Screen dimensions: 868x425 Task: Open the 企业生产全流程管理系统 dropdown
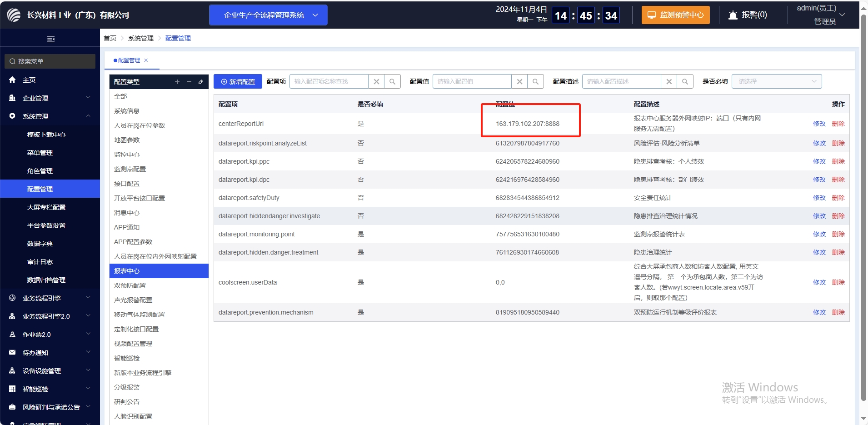pos(268,15)
